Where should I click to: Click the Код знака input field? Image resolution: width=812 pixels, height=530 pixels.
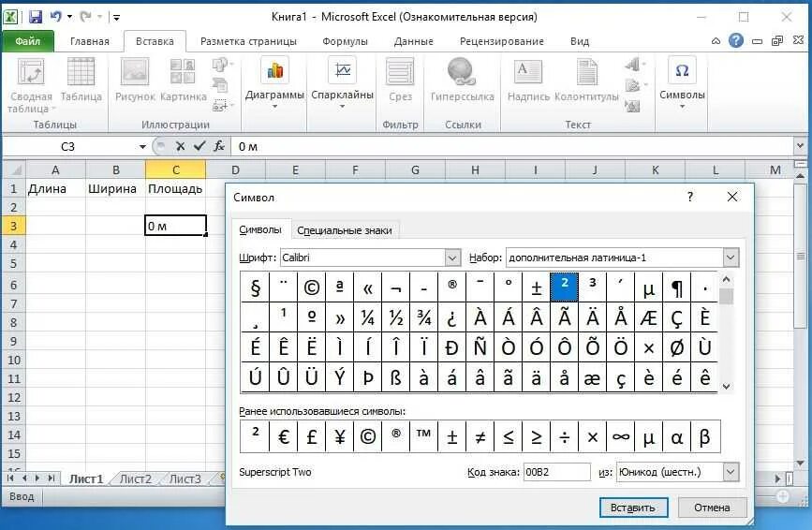click(x=556, y=472)
